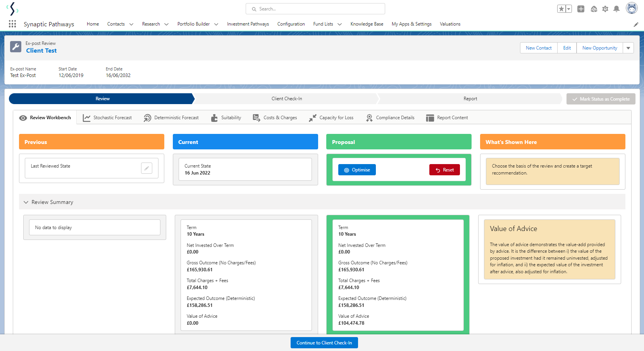Switch to the Stochastic Forecast tab
This screenshot has width=644, height=351.
pyautogui.click(x=107, y=118)
